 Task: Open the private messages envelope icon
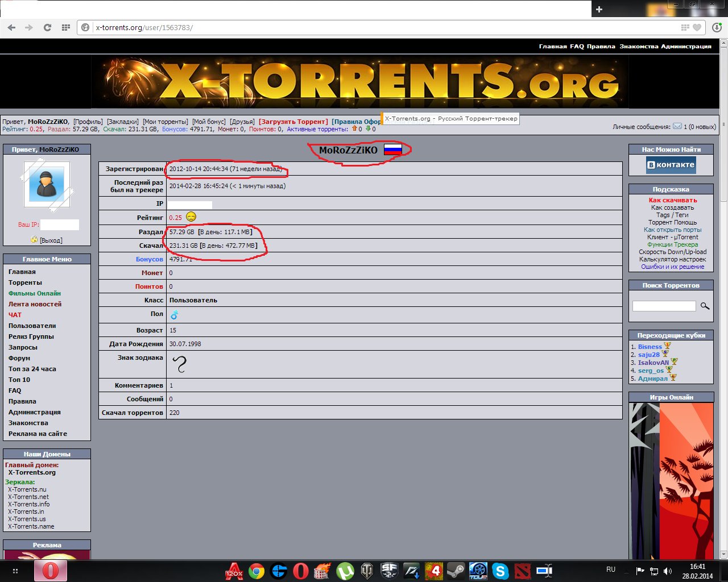(677, 126)
